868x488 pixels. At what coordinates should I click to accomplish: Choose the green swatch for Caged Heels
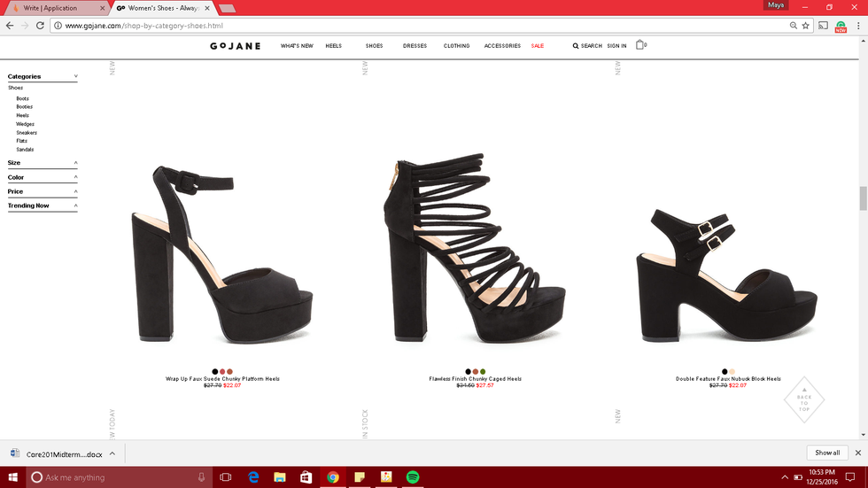pos(483,372)
